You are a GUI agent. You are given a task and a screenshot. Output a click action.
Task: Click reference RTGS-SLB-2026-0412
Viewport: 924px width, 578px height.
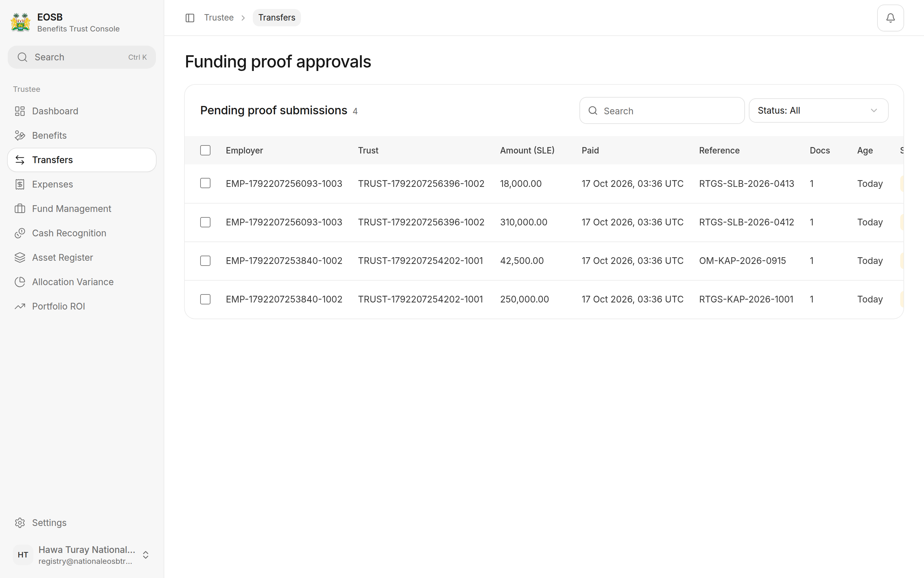click(x=747, y=222)
